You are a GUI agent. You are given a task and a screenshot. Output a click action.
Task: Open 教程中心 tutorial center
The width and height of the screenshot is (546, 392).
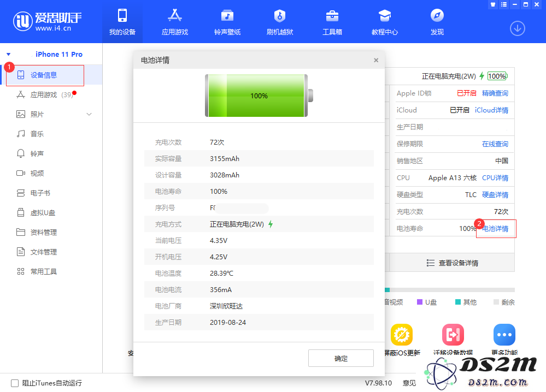click(x=385, y=22)
